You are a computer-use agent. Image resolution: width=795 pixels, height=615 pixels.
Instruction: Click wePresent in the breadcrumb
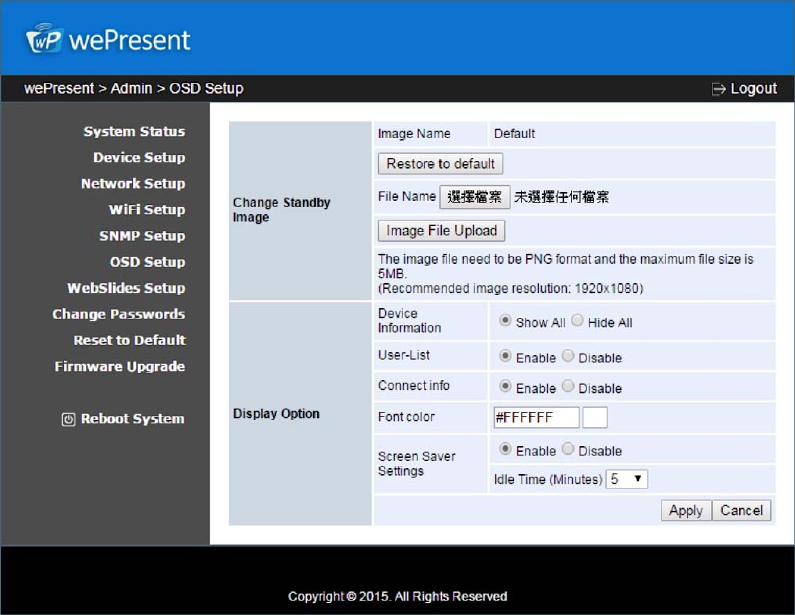(x=59, y=88)
